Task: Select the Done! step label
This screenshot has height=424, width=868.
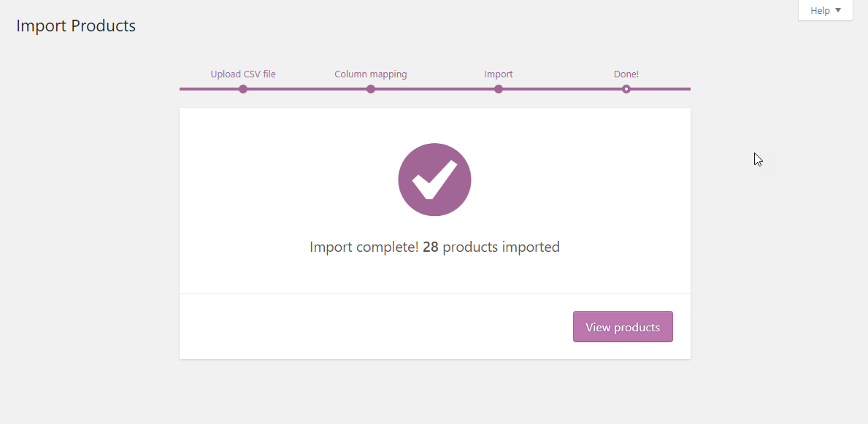Action: coord(626,74)
